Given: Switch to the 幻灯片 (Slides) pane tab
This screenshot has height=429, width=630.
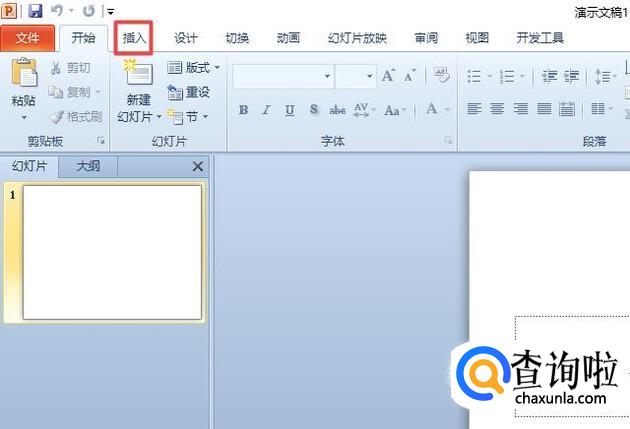Looking at the screenshot, I should pos(29,166).
